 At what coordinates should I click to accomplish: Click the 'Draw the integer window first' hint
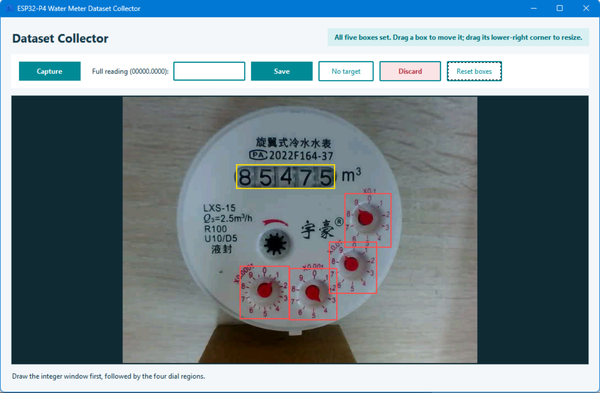coord(108,376)
